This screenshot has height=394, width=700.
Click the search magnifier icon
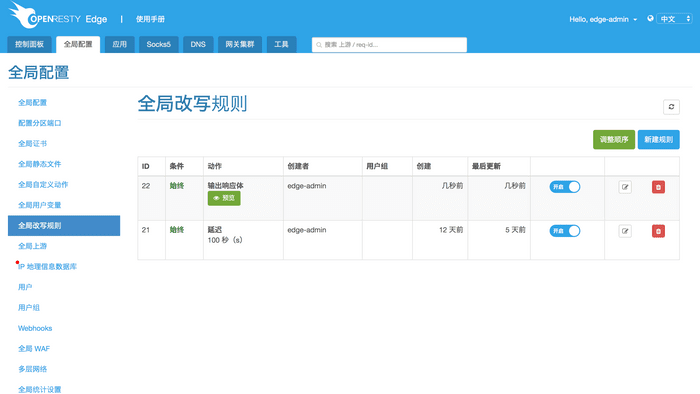click(319, 45)
